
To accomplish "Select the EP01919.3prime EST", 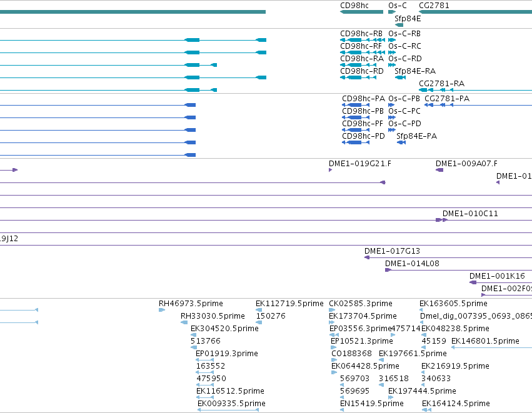I will (x=205, y=360).
